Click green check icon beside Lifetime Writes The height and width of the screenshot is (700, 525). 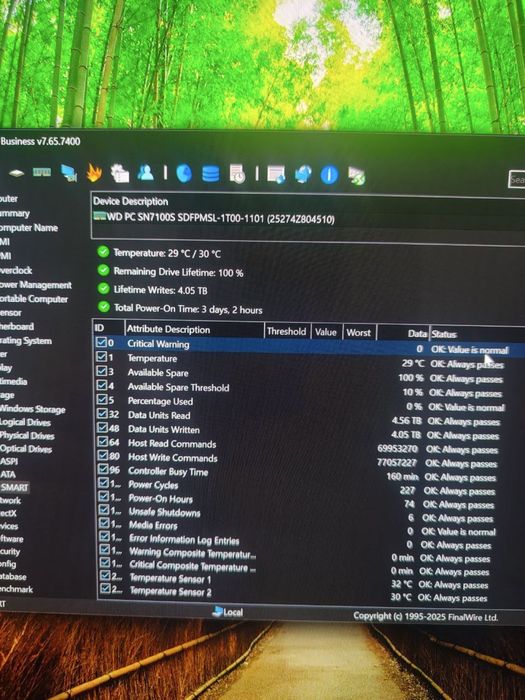pyautogui.click(x=104, y=288)
